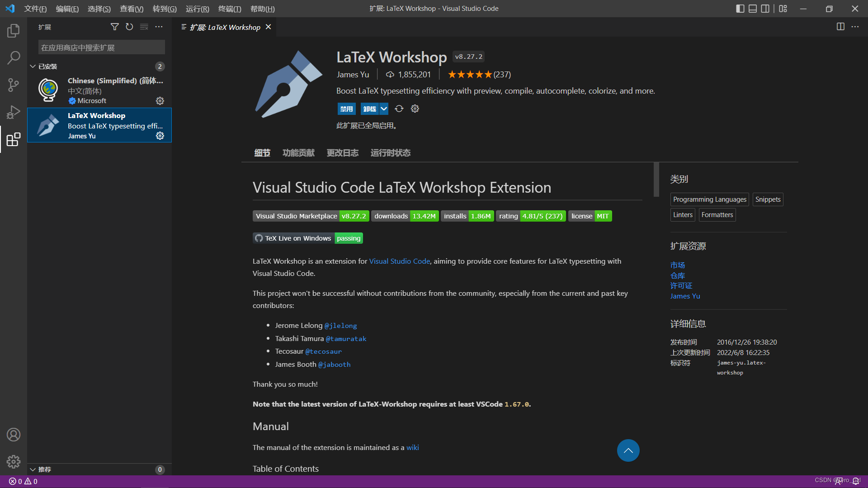The image size is (868, 488).
Task: Refresh the extensions list
Action: (x=129, y=27)
